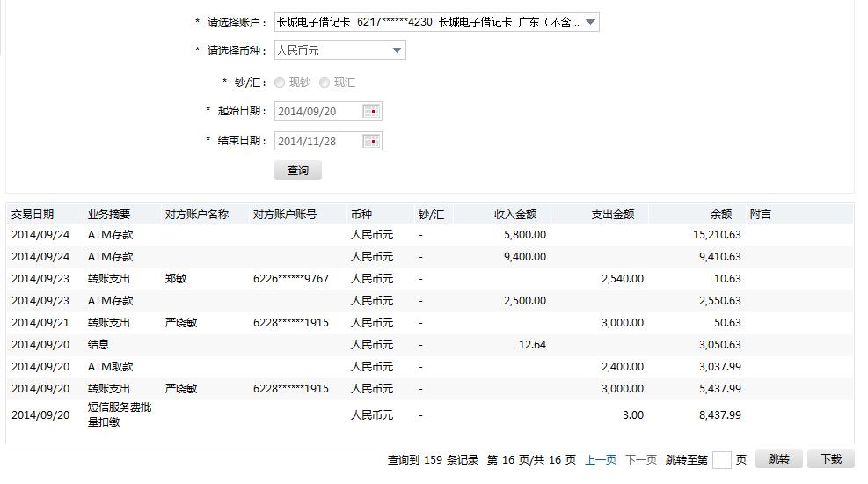Click the 交易日期 column header

pos(33,215)
